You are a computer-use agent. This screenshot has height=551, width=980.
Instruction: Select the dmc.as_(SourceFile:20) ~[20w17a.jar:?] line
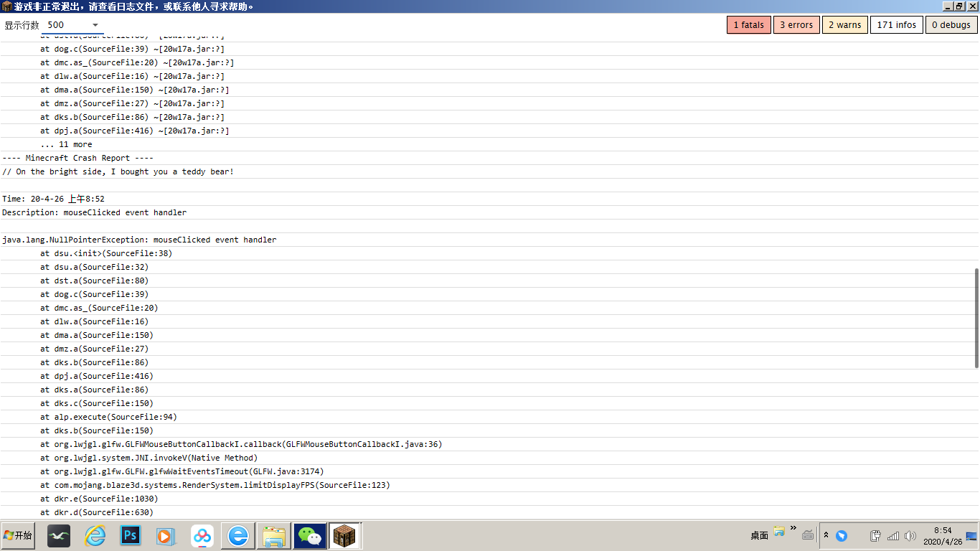point(137,62)
